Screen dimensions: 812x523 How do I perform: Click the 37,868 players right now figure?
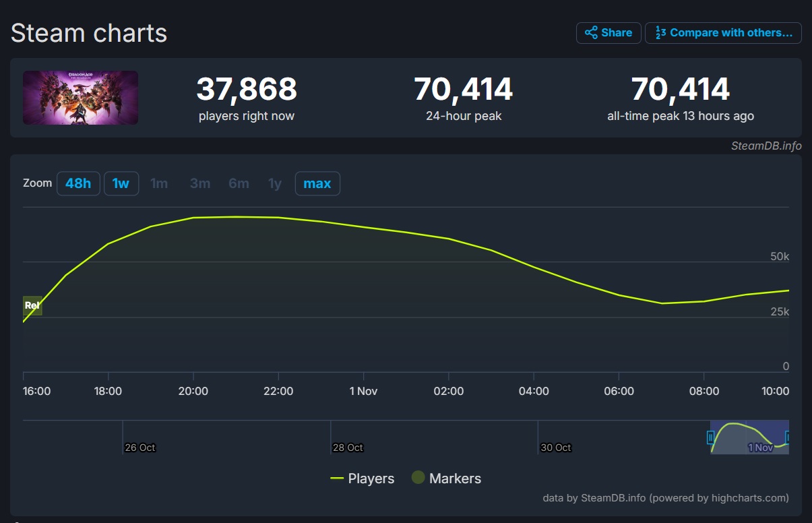pos(247,90)
